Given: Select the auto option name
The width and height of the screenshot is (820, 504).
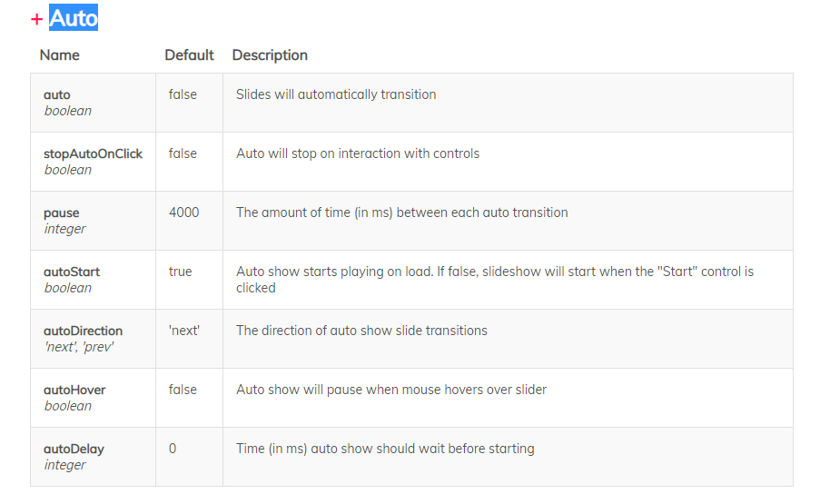Looking at the screenshot, I should tap(57, 94).
